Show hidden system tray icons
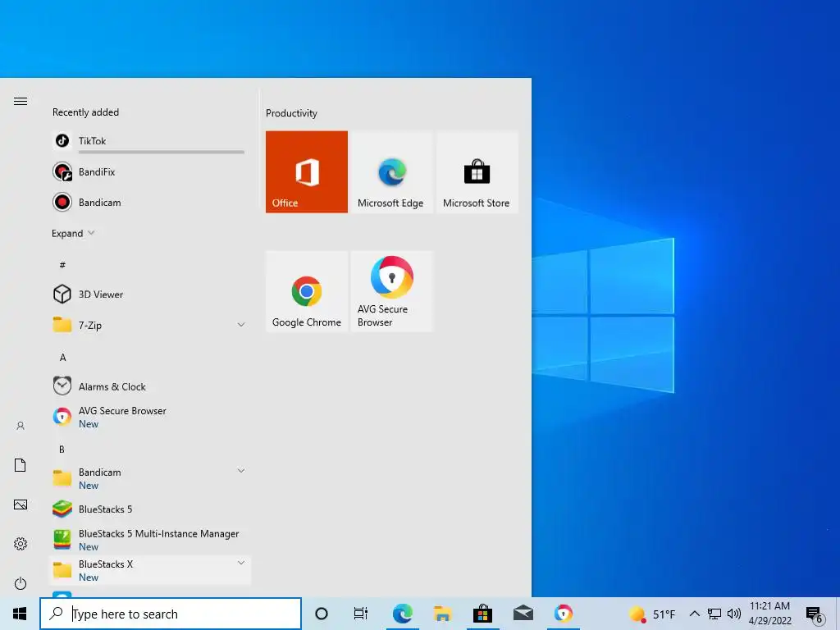Screen dimensions: 840x630 pyautogui.click(x=694, y=614)
